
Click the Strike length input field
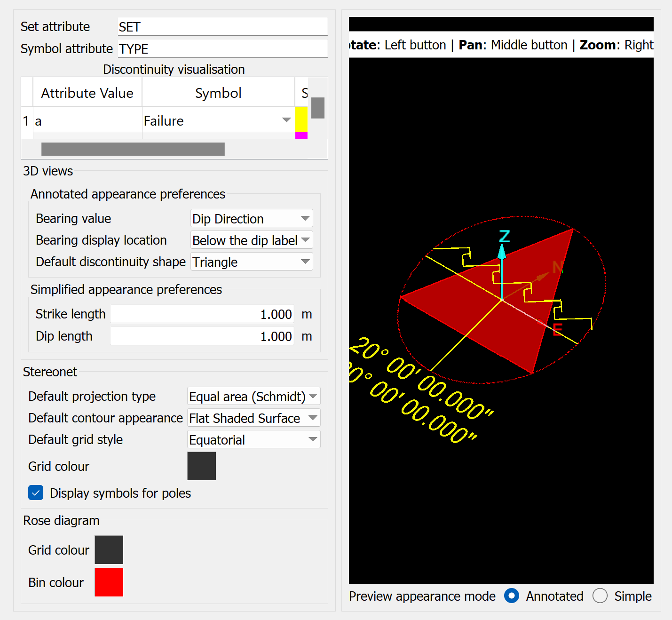pos(202,314)
